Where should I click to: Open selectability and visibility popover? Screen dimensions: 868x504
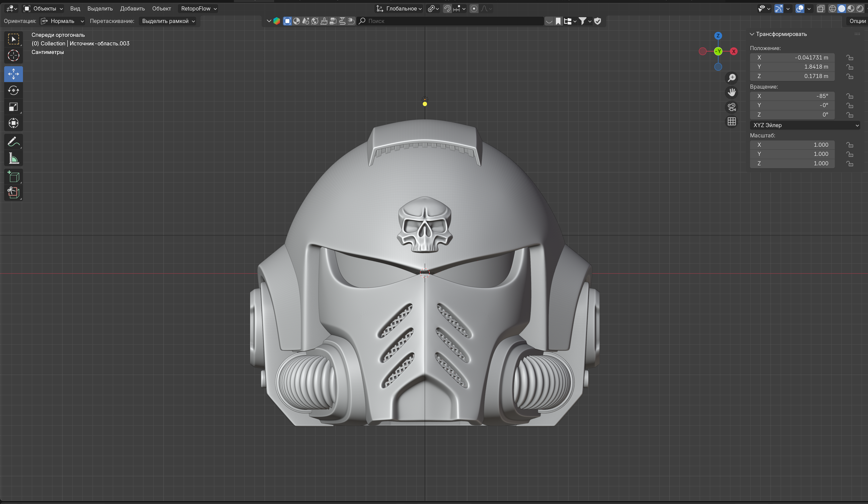[764, 9]
